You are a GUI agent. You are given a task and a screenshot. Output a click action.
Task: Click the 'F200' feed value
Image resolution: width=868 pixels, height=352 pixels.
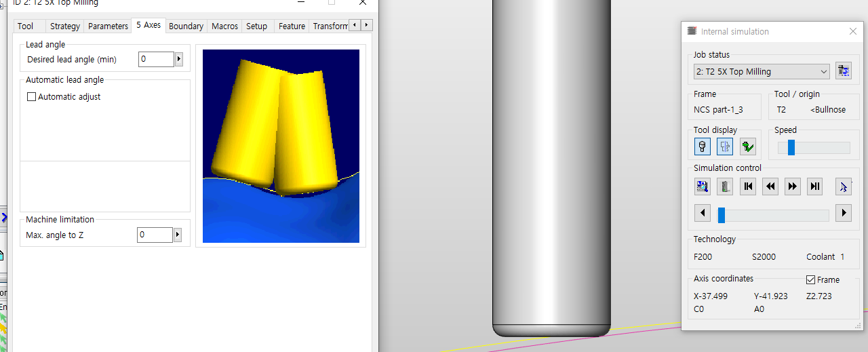tap(703, 257)
